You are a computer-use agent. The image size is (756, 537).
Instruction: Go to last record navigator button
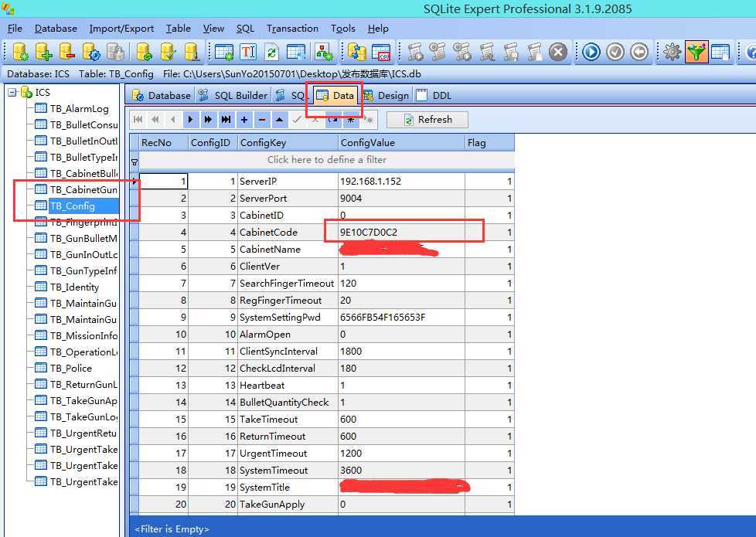[226, 120]
